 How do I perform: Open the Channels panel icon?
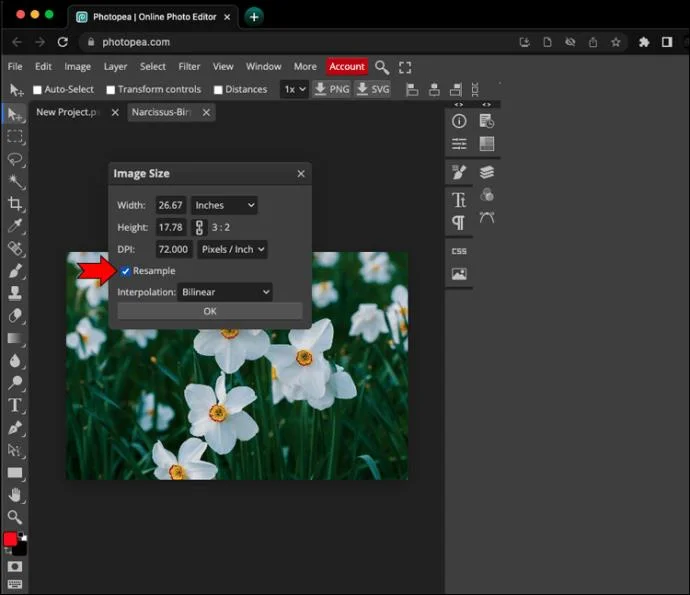(487, 195)
